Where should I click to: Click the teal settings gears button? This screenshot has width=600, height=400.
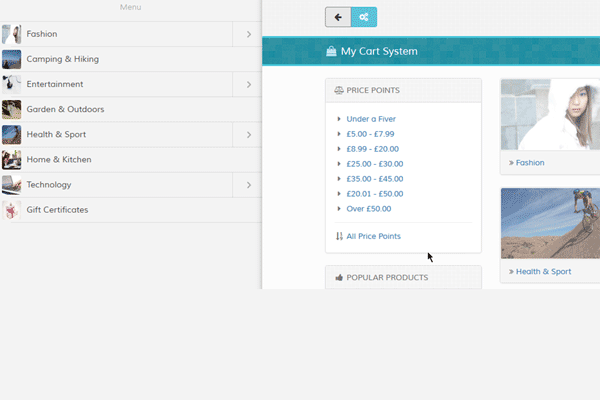364,17
